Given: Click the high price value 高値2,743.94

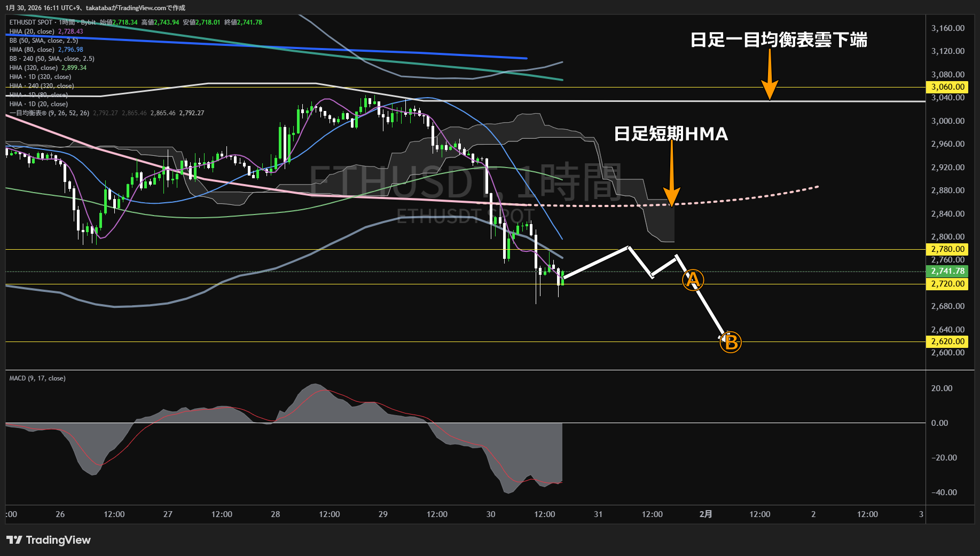Looking at the screenshot, I should point(160,22).
